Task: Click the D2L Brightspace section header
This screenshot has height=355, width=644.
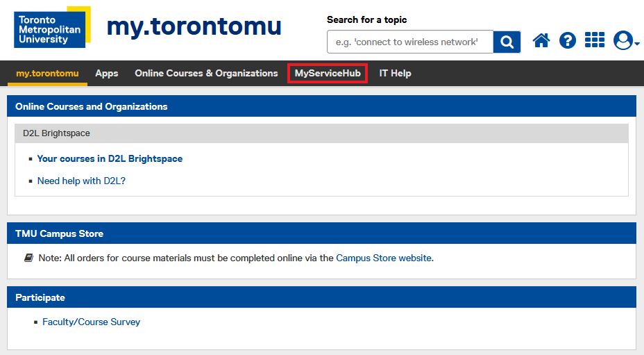Action: (x=56, y=133)
